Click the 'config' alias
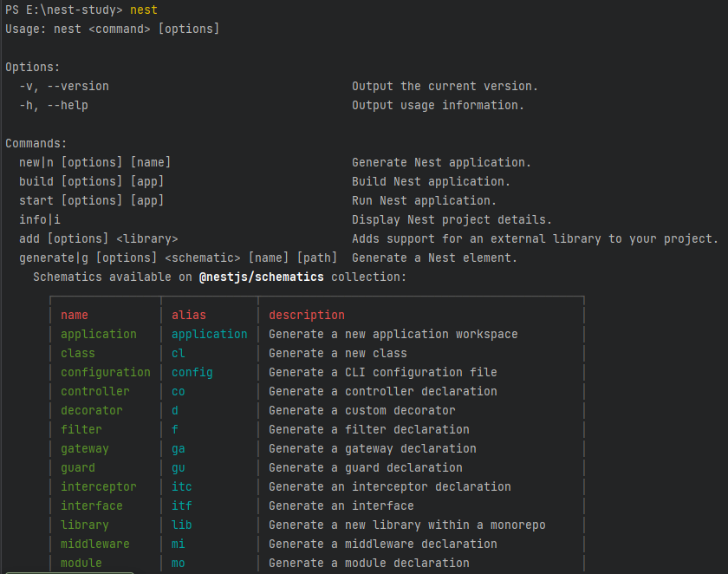 192,372
